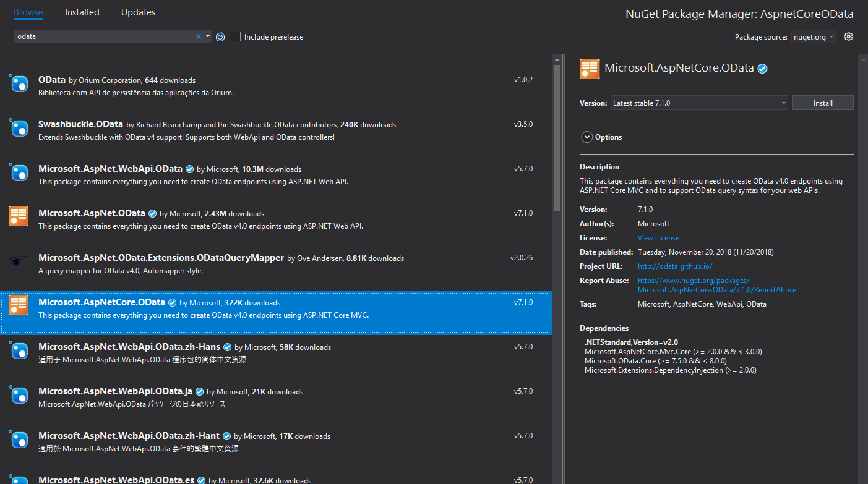Switch to the Installed tab

point(82,12)
